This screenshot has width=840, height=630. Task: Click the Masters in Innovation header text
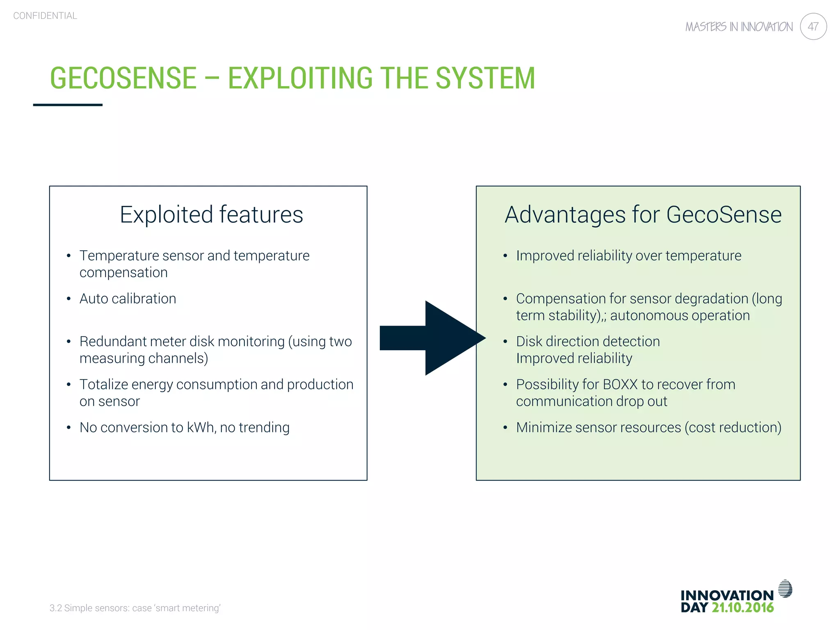click(x=739, y=27)
